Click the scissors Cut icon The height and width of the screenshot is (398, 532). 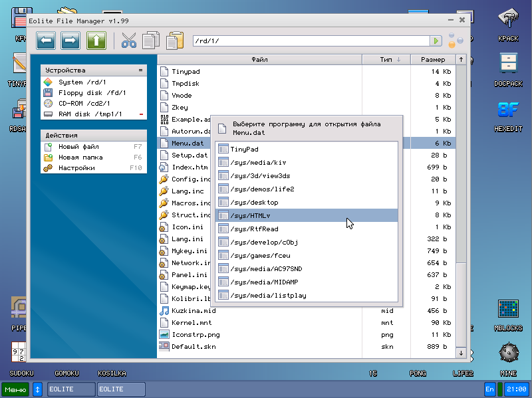tap(128, 41)
